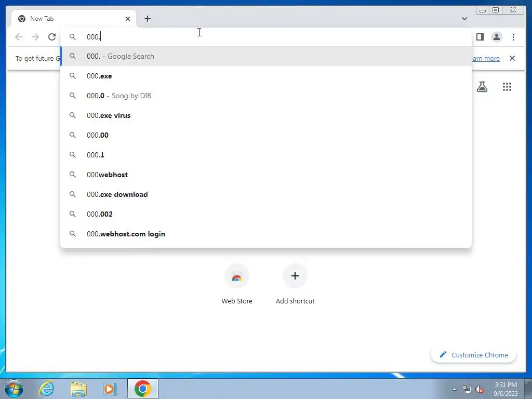Follow the Learn more link
The width and height of the screenshot is (532, 399).
(x=486, y=58)
